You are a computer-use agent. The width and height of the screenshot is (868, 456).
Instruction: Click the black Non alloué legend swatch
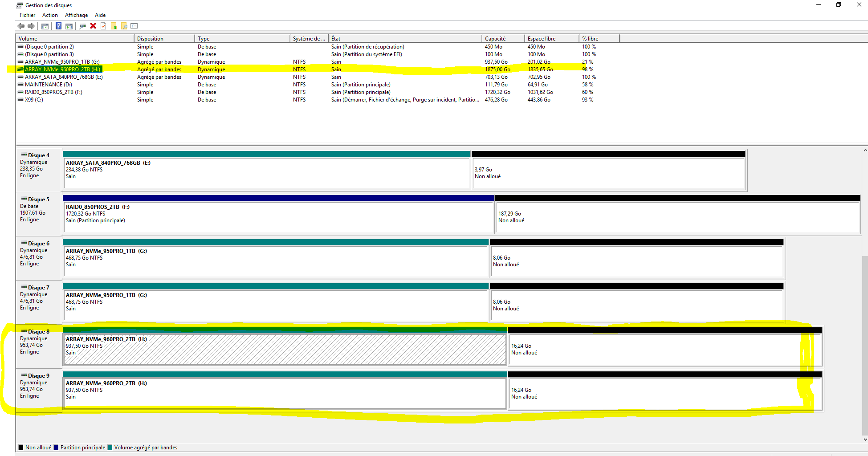21,448
